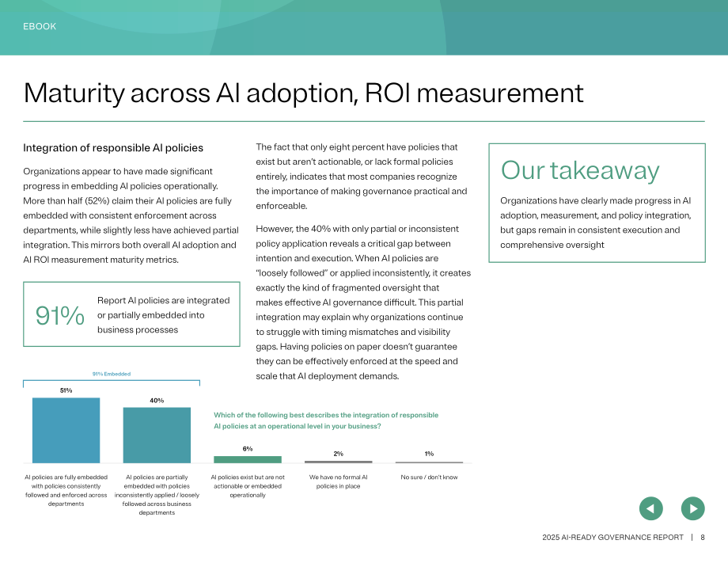Click the paragraph starting with However, the 40%

tap(363, 302)
